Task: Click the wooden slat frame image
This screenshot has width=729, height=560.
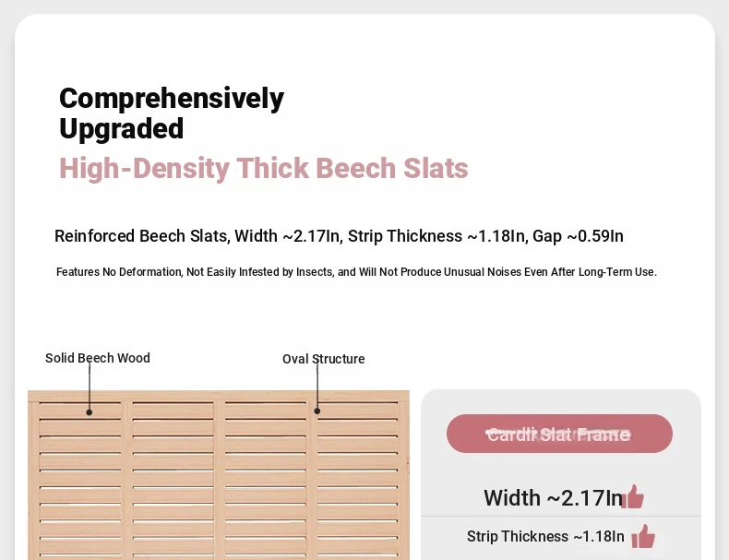Action: [x=219, y=475]
